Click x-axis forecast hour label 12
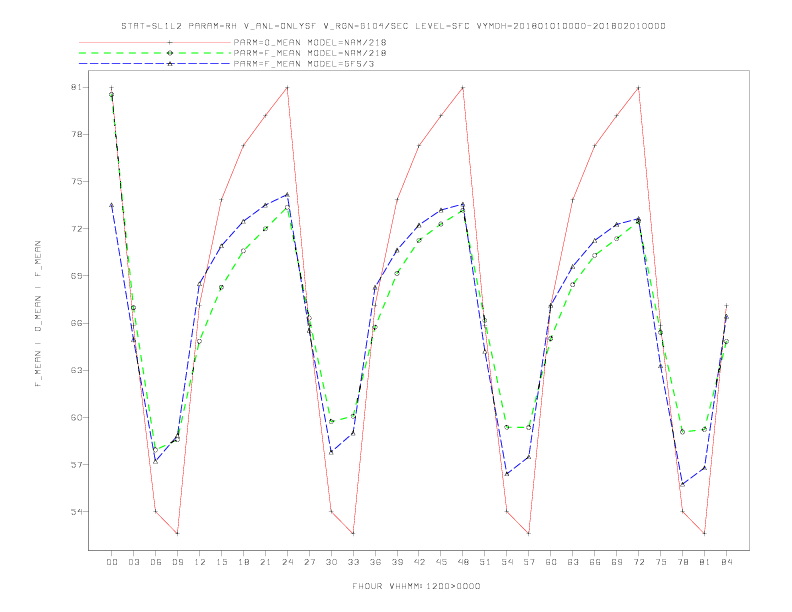The image size is (792, 612). coord(200,562)
